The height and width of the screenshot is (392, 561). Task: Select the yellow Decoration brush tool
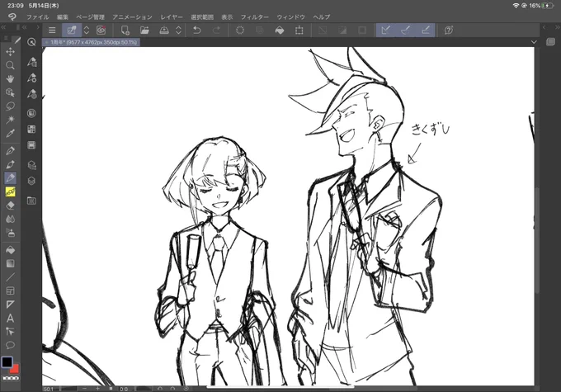coord(11,192)
